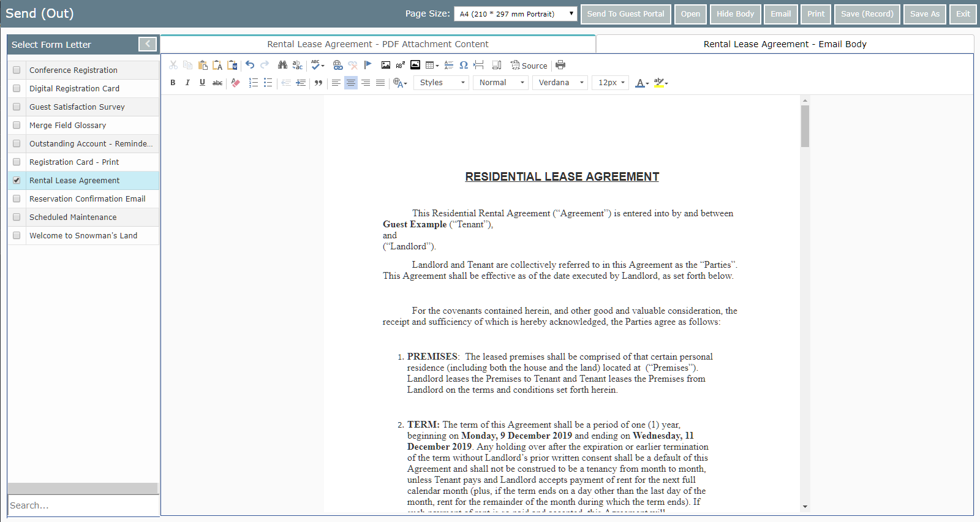Open spell check options

tap(318, 65)
